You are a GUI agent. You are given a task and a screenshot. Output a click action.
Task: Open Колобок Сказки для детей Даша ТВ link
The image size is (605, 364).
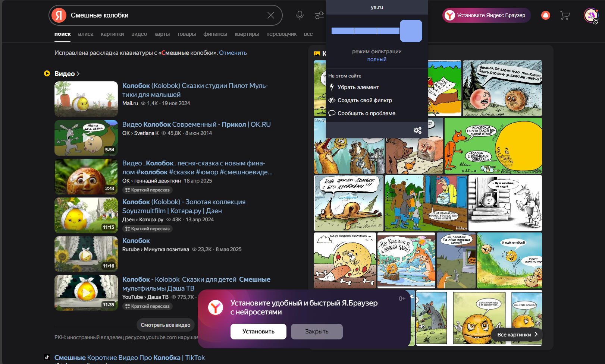pyautogui.click(x=196, y=284)
